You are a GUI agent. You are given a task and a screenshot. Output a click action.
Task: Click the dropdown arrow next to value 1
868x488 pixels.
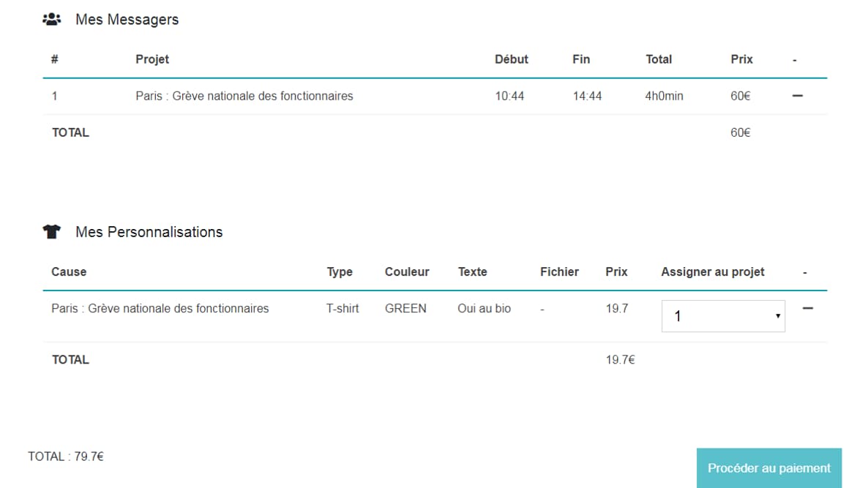pos(778,316)
